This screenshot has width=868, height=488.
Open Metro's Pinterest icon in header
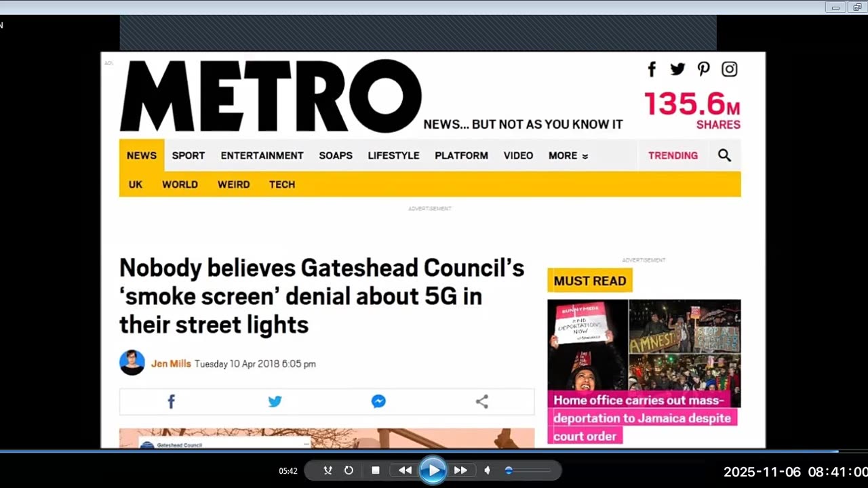(x=704, y=69)
